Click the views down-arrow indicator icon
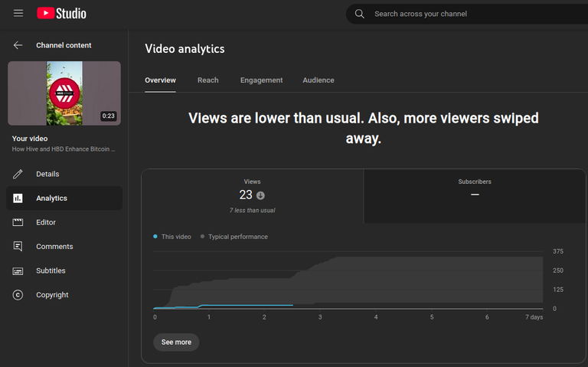 point(260,195)
